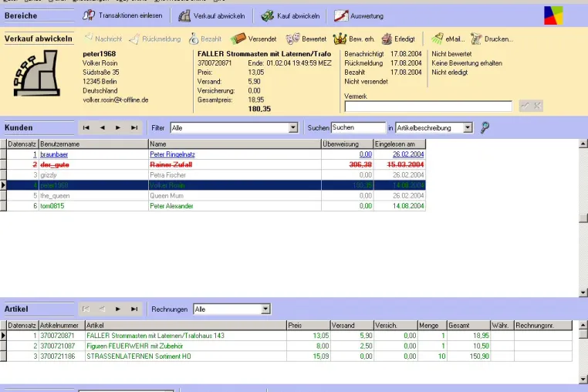Sort by Eingelesen am column header
588x392 pixels.
400,144
